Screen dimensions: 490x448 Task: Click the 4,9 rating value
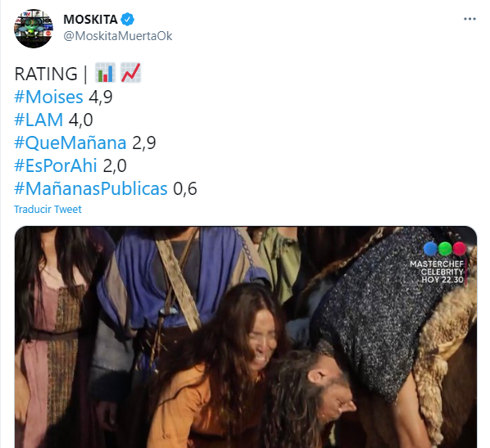point(101,97)
